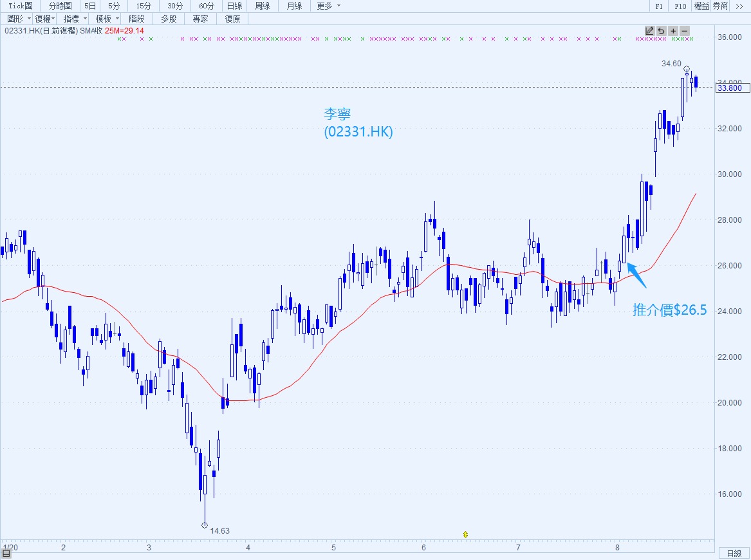Click month 3 on the time axis
This screenshot has height=560, width=751.
click(149, 547)
